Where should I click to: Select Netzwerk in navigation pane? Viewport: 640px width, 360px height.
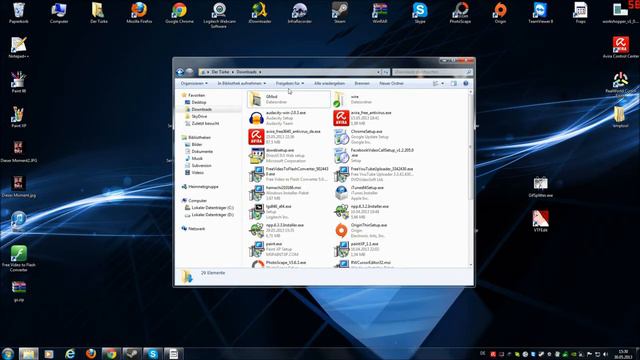click(197, 229)
